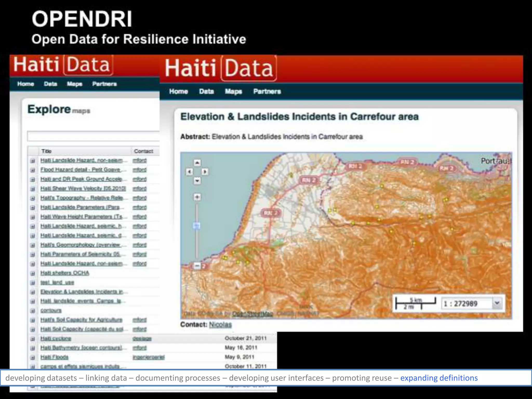Select the Contact column header
The image size is (532, 399).
coord(145,151)
